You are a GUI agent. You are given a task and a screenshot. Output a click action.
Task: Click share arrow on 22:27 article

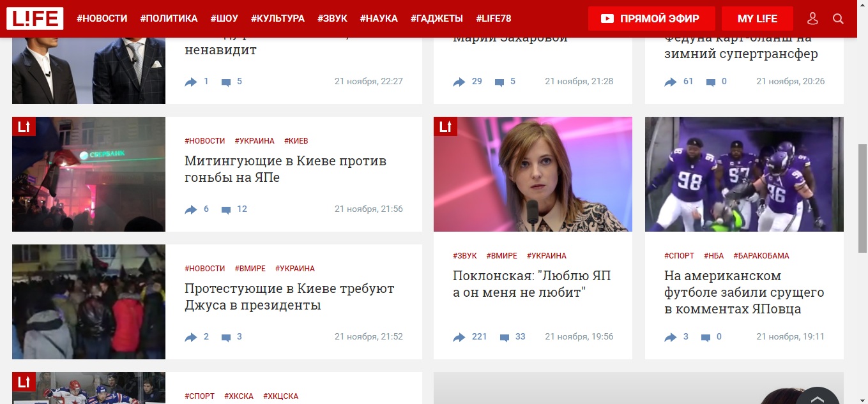click(191, 82)
